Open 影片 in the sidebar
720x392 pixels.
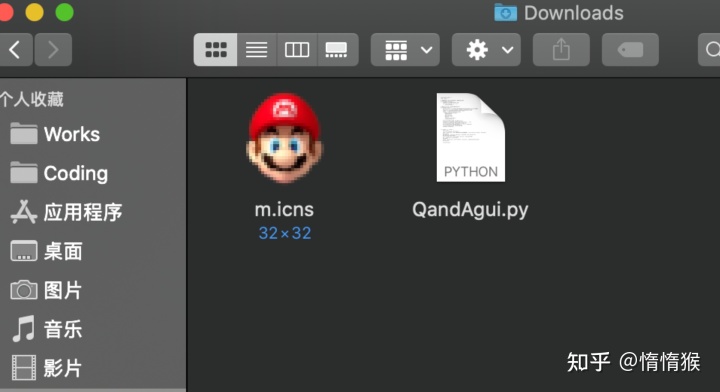coord(46,368)
